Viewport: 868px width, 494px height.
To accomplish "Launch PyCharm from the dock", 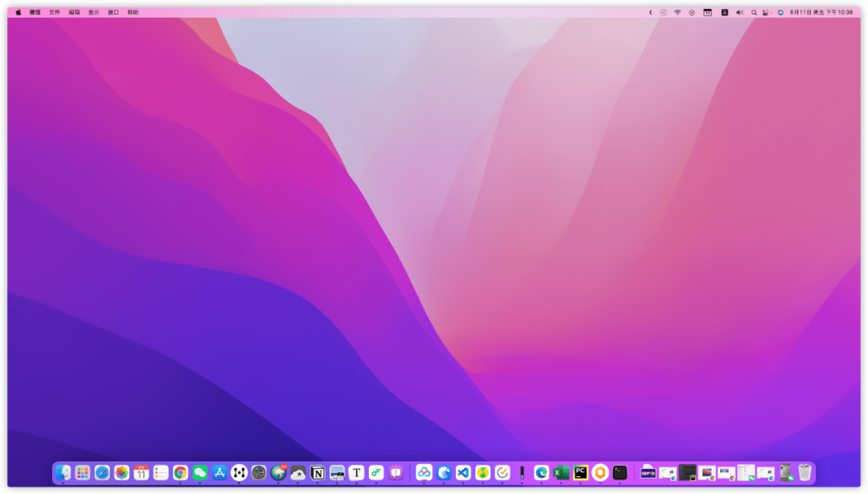I will pyautogui.click(x=581, y=472).
